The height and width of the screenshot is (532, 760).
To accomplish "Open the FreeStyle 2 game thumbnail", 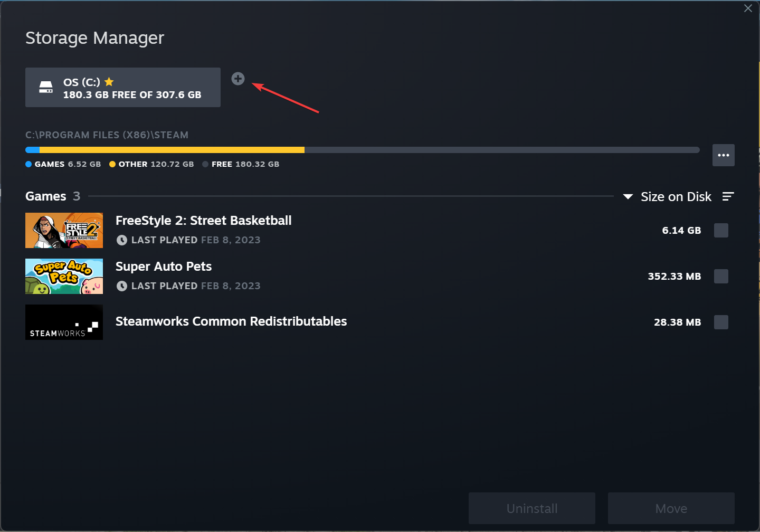I will pos(64,230).
